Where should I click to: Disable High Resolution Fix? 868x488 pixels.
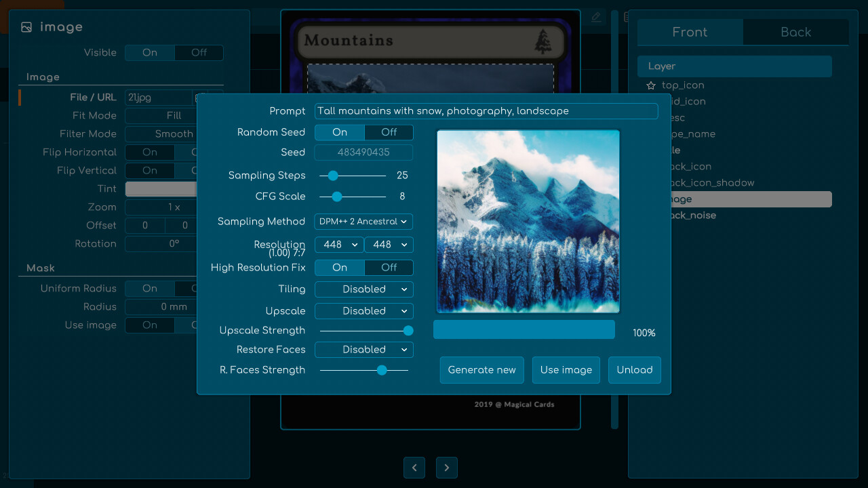(x=389, y=267)
